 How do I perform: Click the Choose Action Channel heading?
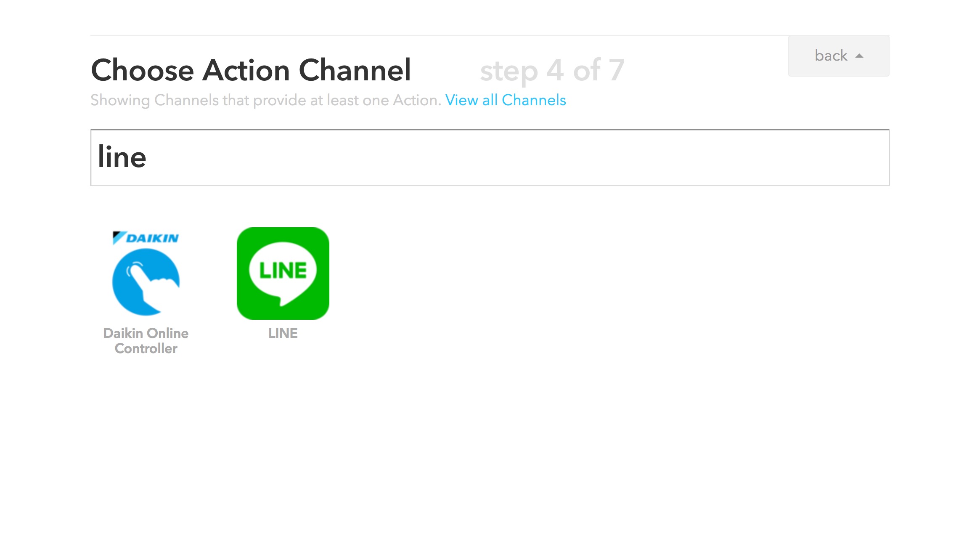coord(251,70)
